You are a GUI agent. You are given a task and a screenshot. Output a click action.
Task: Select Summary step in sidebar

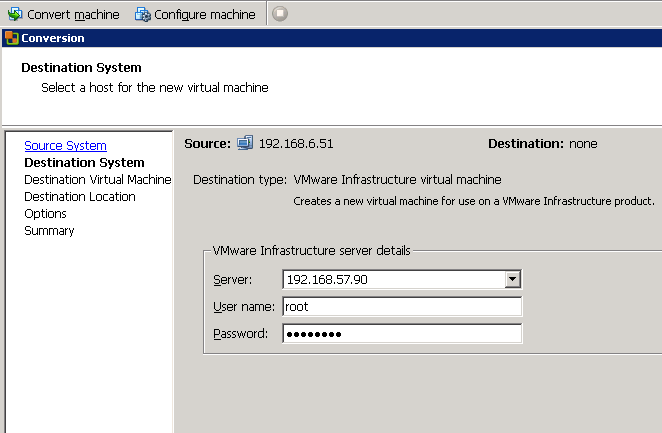(x=49, y=231)
